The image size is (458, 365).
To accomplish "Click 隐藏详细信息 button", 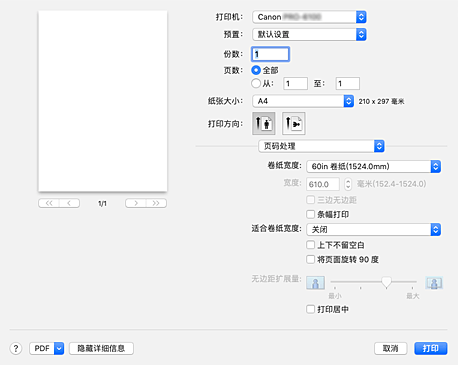I will point(101,348).
